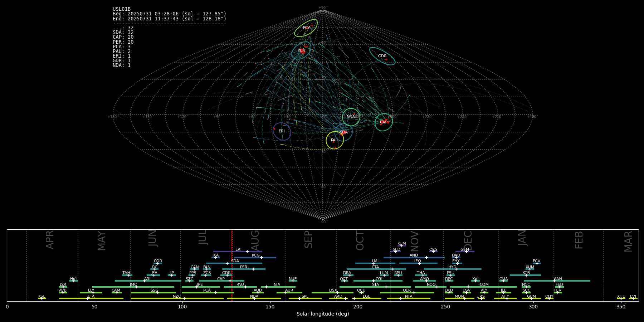Viewport: 644px width, 322px height.
Task: Click the GDR radiant label on sky map
Action: click(x=382, y=56)
